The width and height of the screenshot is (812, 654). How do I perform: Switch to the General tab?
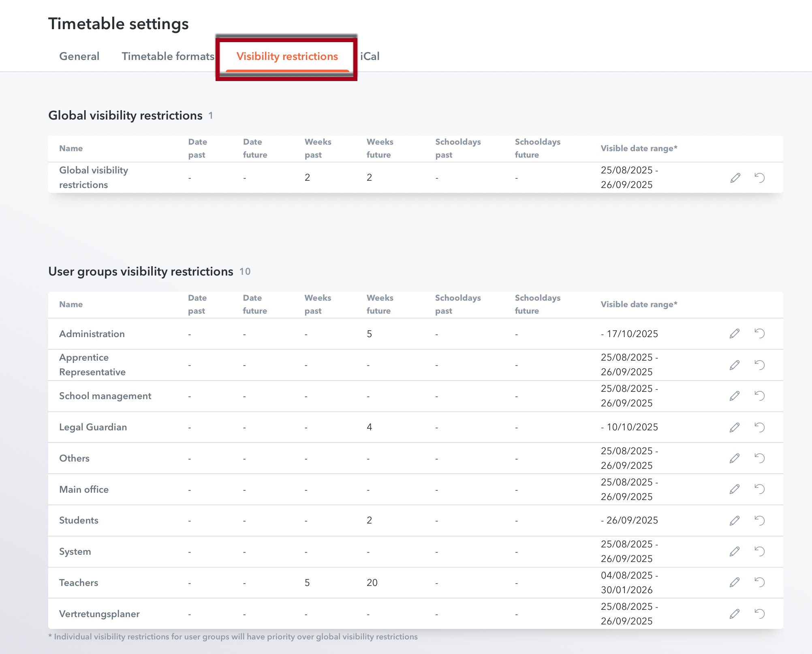[79, 56]
